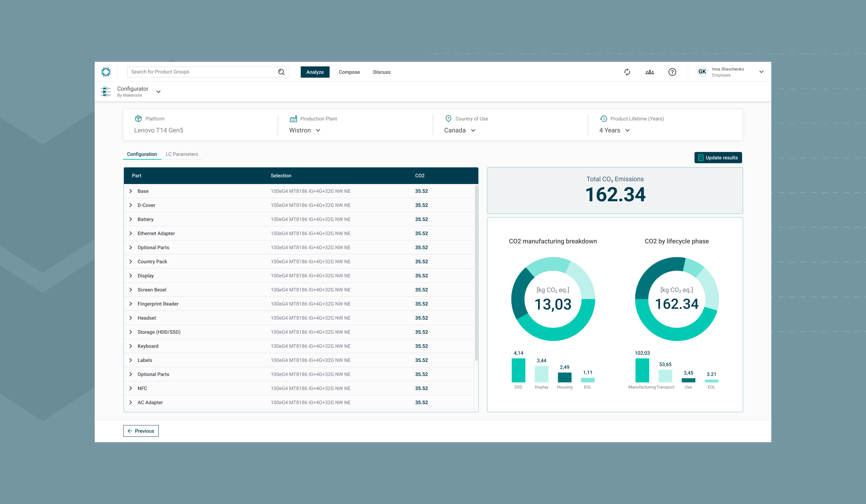Viewport: 866px width, 504px height.
Task: Expand the Ethernet Adapter row
Action: pyautogui.click(x=131, y=233)
